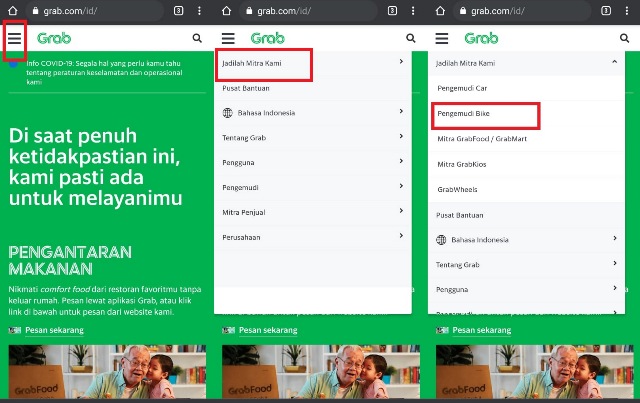
Task: Click search icon in middle panel
Action: click(x=411, y=38)
